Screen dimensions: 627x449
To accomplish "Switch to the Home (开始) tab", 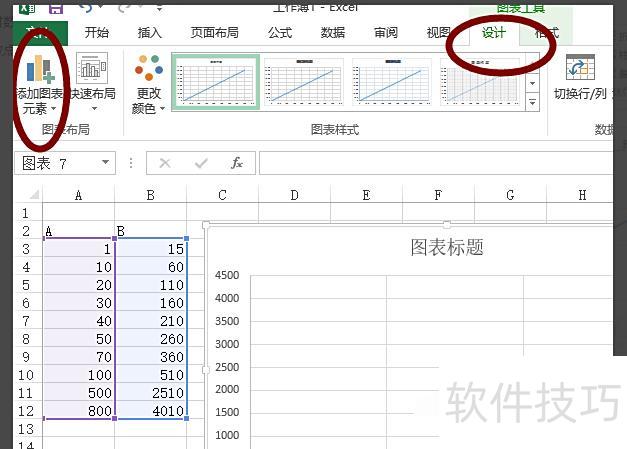I will 96,33.
